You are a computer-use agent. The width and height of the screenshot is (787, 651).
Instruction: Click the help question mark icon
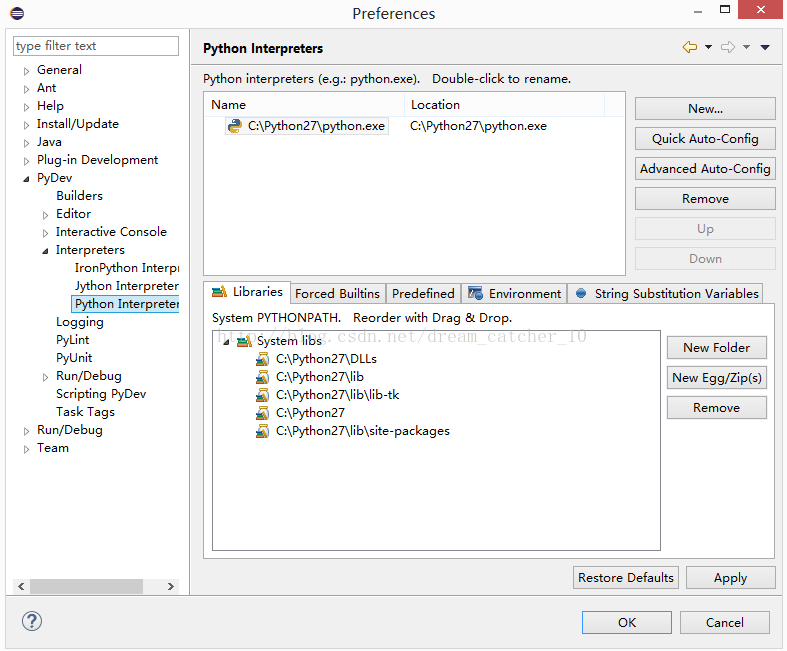coord(32,621)
